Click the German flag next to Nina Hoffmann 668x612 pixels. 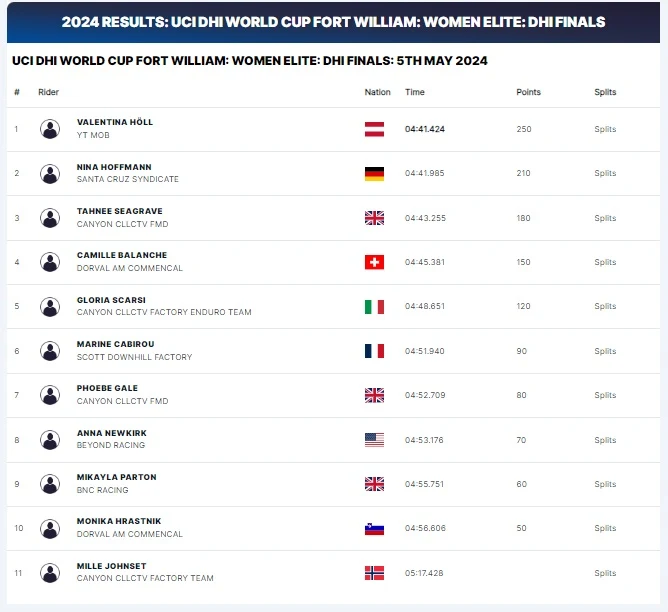374,174
